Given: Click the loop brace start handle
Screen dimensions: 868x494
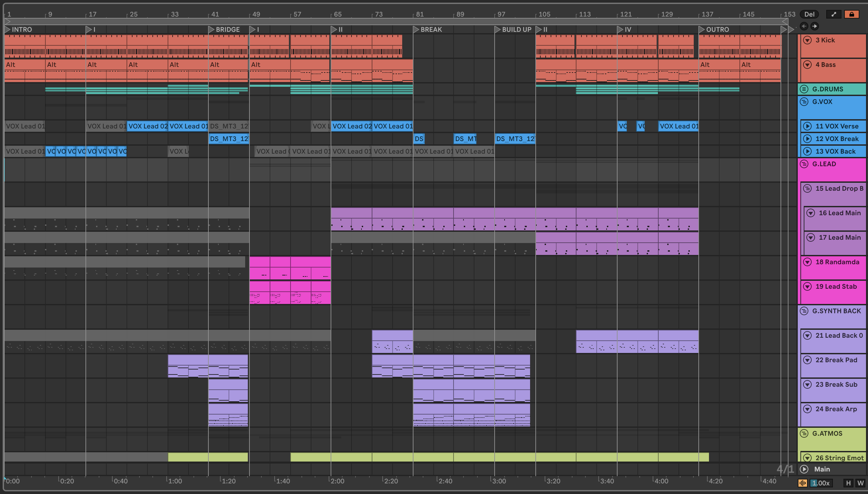Looking at the screenshot, I should (7, 21).
